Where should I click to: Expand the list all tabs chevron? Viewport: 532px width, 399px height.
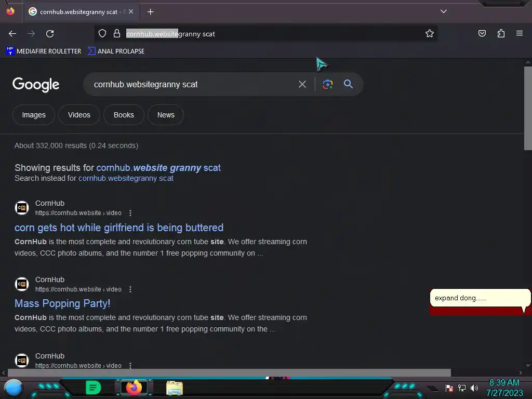(x=444, y=11)
